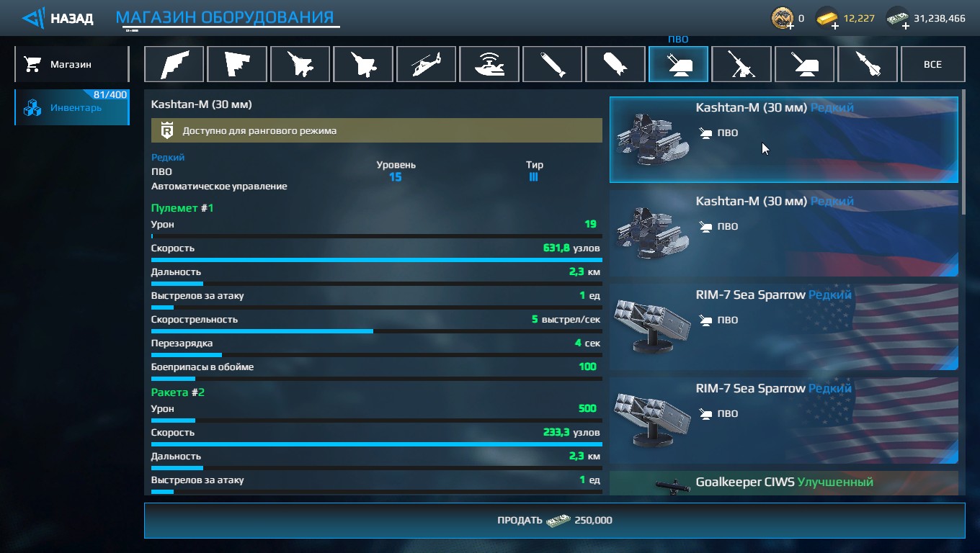Select the fighter jet category icon

click(x=300, y=64)
